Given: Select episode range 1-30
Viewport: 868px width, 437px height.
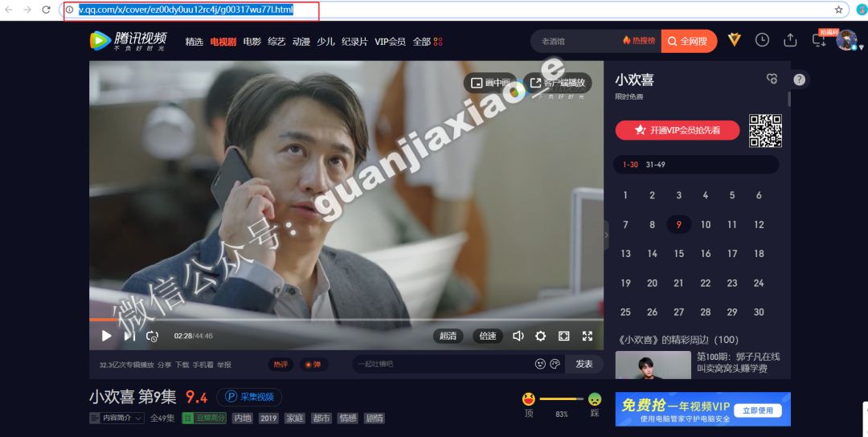Looking at the screenshot, I should 630,165.
